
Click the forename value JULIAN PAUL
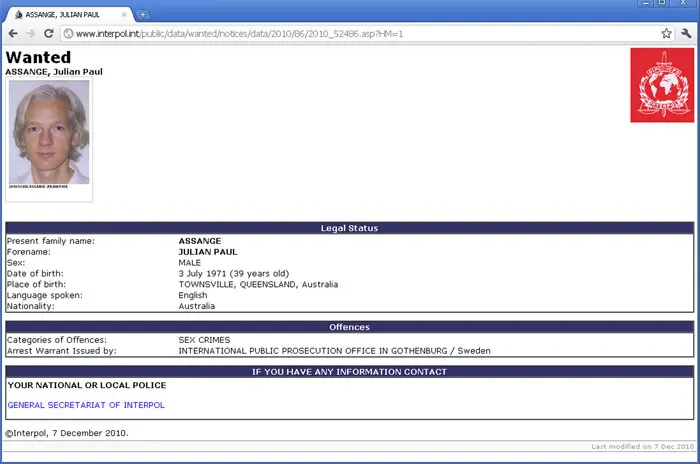click(x=208, y=252)
